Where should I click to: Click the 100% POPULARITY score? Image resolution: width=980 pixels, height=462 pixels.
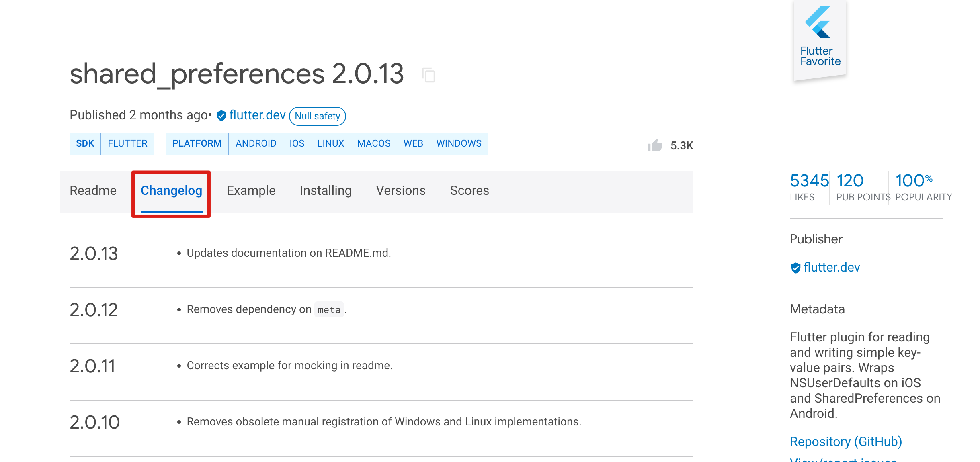pyautogui.click(x=923, y=187)
